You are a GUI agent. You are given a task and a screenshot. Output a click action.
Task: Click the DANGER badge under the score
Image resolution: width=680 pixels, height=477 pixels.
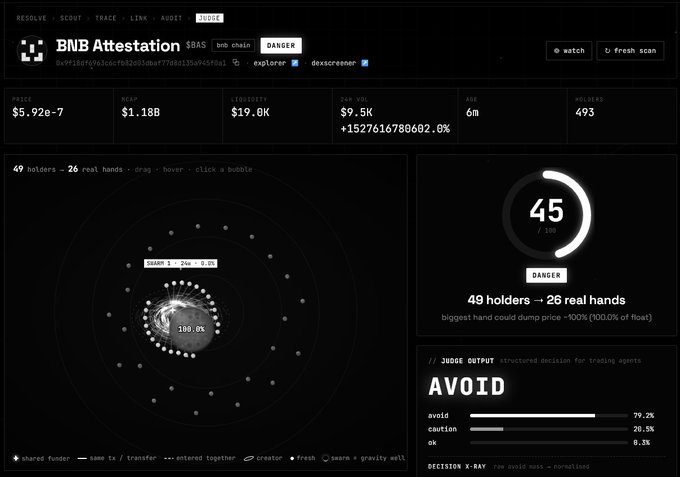coord(546,275)
